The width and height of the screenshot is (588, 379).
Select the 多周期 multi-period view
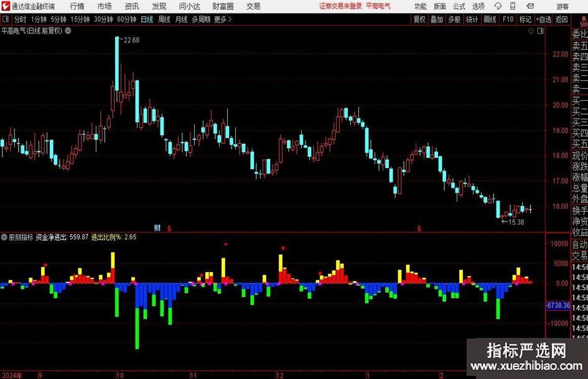pos(201,19)
